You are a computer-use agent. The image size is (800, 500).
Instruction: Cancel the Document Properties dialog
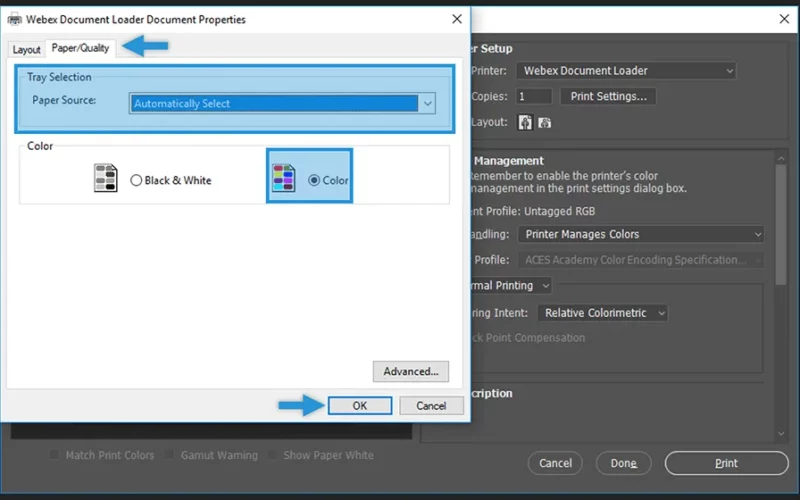(x=431, y=406)
